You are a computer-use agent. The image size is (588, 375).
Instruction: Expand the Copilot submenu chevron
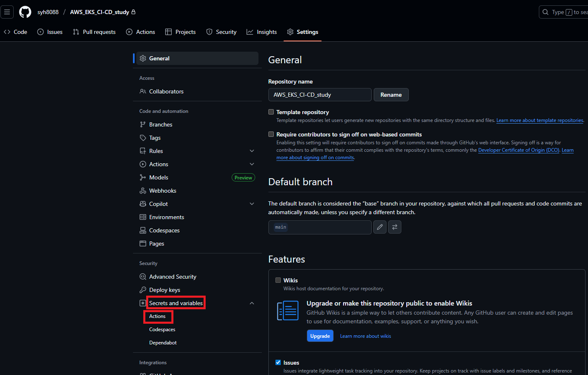point(252,204)
